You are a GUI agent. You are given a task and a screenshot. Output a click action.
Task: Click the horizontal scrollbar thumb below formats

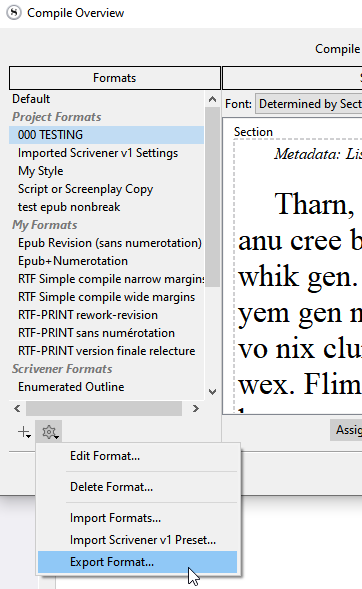(104, 409)
